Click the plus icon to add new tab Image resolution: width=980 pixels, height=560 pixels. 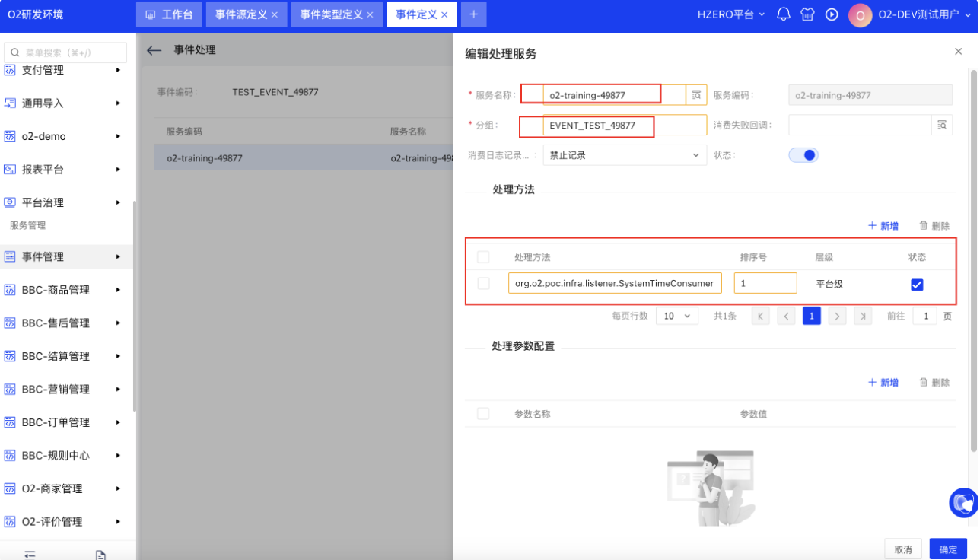[x=473, y=14]
